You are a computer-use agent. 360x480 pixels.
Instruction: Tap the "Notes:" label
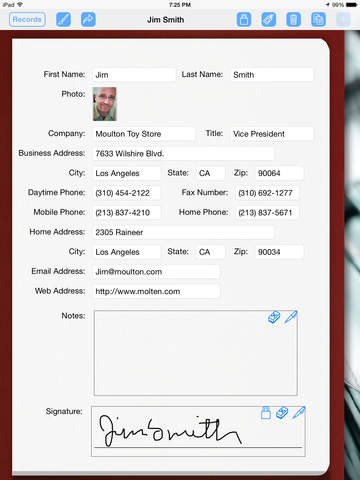pyautogui.click(x=73, y=315)
